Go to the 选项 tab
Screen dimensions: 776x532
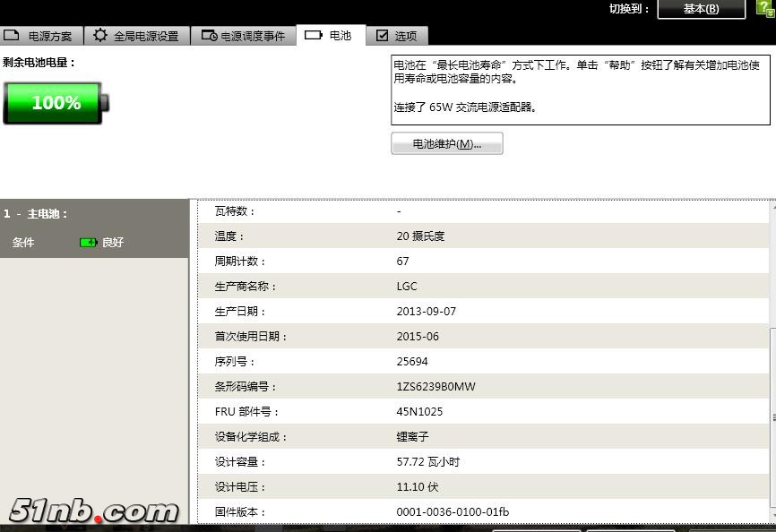397,36
